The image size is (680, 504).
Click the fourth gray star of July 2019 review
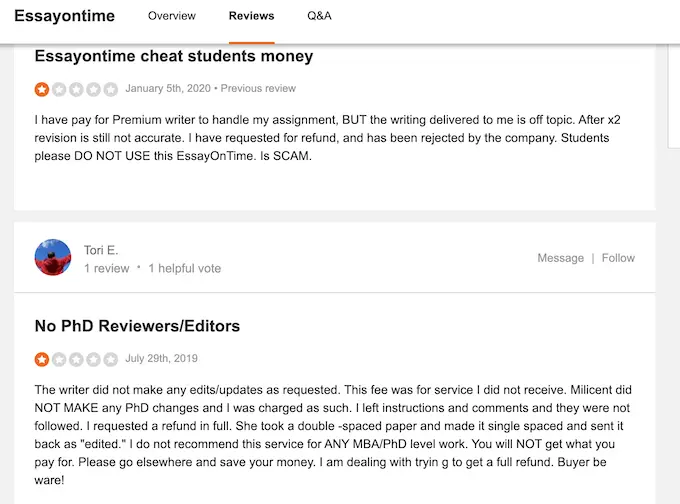tap(93, 359)
